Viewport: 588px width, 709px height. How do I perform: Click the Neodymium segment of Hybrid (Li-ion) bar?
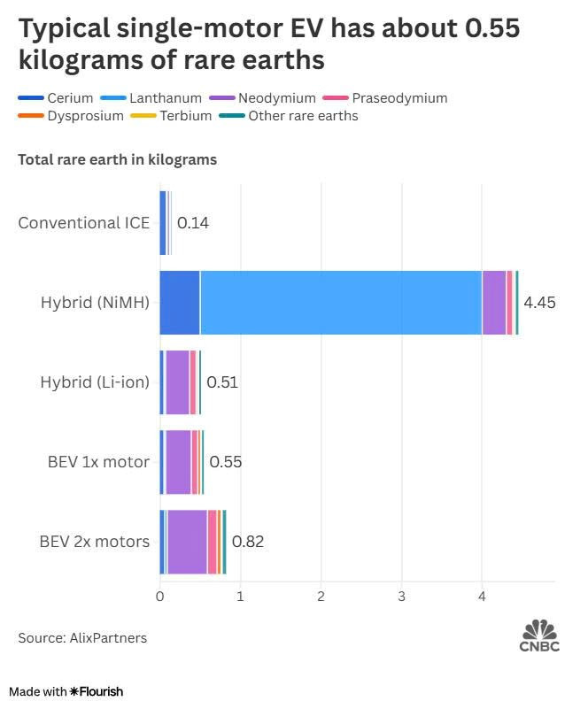177,382
